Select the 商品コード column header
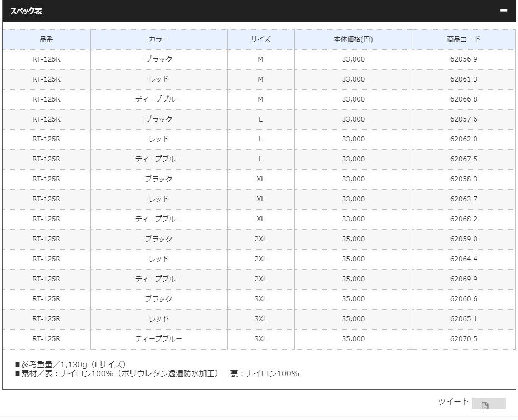This screenshot has width=518, height=420. tap(464, 39)
